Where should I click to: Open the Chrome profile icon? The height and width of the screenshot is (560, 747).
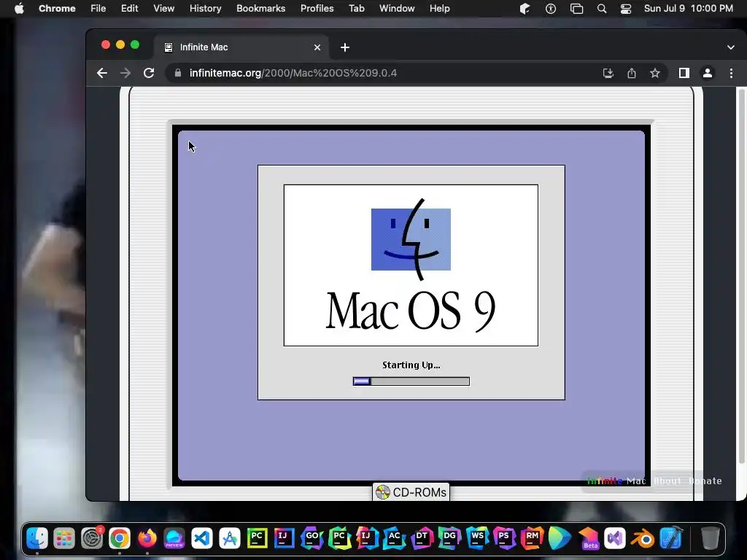pos(708,73)
